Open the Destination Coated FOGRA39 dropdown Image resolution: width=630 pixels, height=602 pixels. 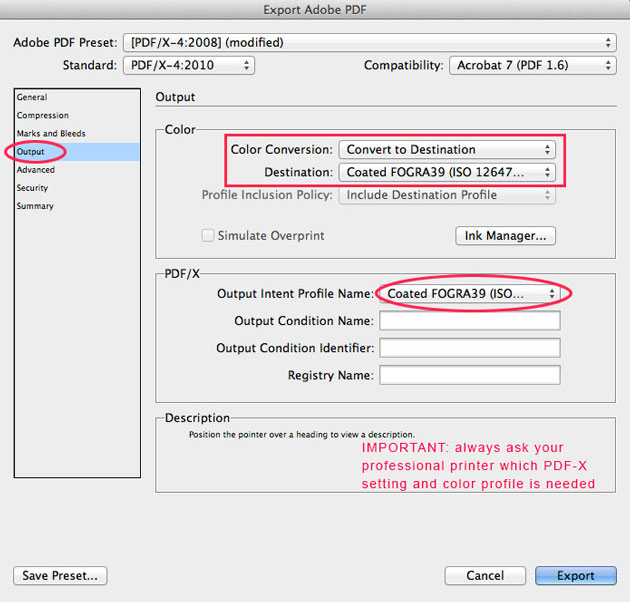click(446, 172)
